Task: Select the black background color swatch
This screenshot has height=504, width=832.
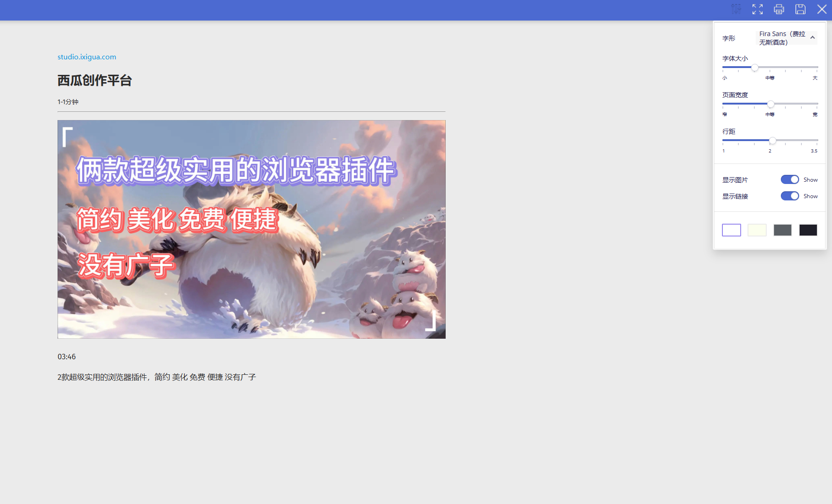Action: [x=808, y=230]
